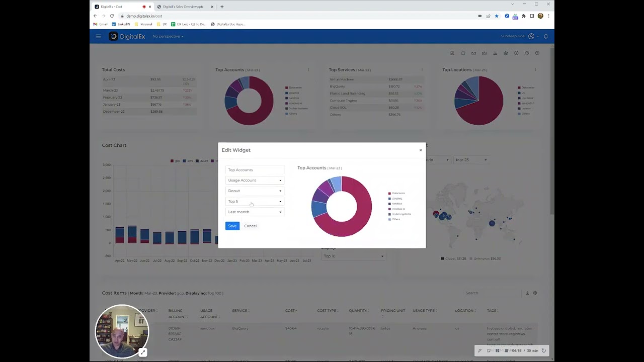Image resolution: width=644 pixels, height=362 pixels.
Task: Click the first icon in dashboard toolbar
Action: pyautogui.click(x=452, y=53)
